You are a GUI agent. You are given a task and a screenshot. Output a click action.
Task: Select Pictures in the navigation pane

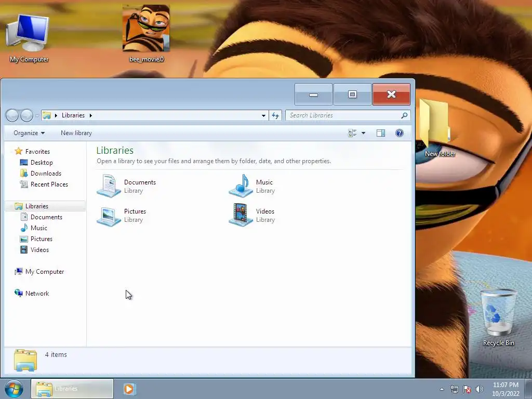pyautogui.click(x=42, y=239)
